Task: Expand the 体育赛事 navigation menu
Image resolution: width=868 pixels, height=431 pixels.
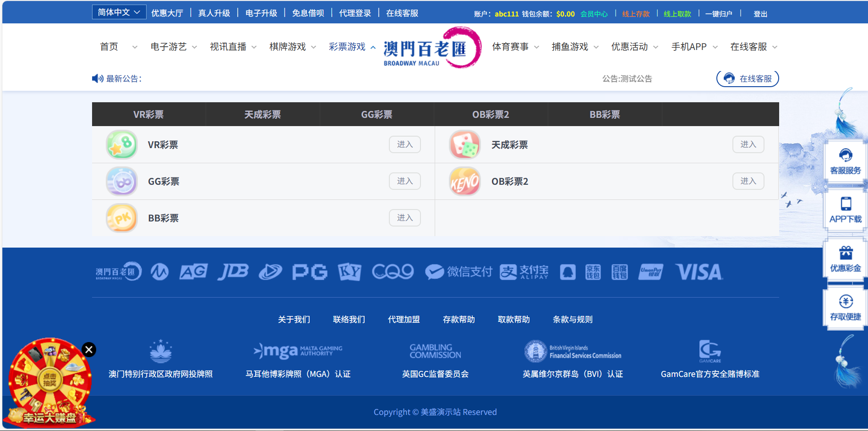Action: click(515, 47)
